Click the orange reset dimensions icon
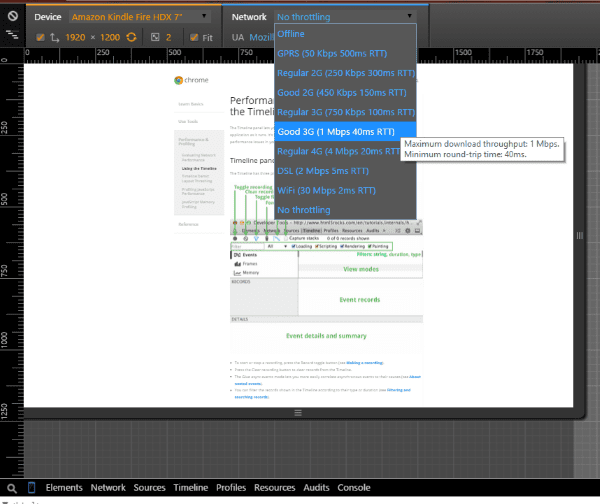This screenshot has height=504, width=600. coord(131,37)
